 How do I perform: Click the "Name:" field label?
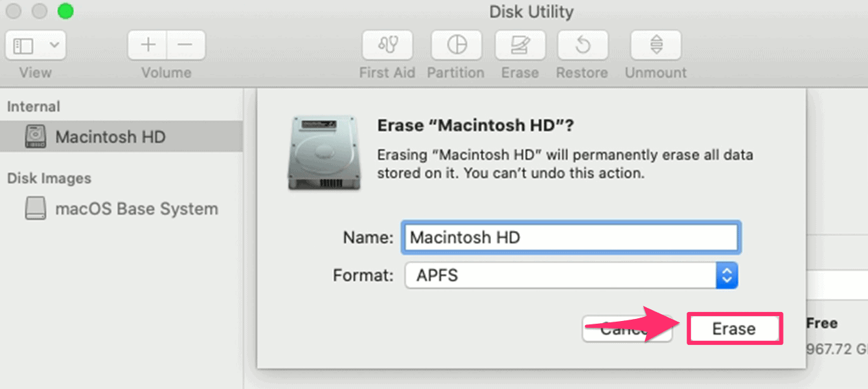point(368,238)
